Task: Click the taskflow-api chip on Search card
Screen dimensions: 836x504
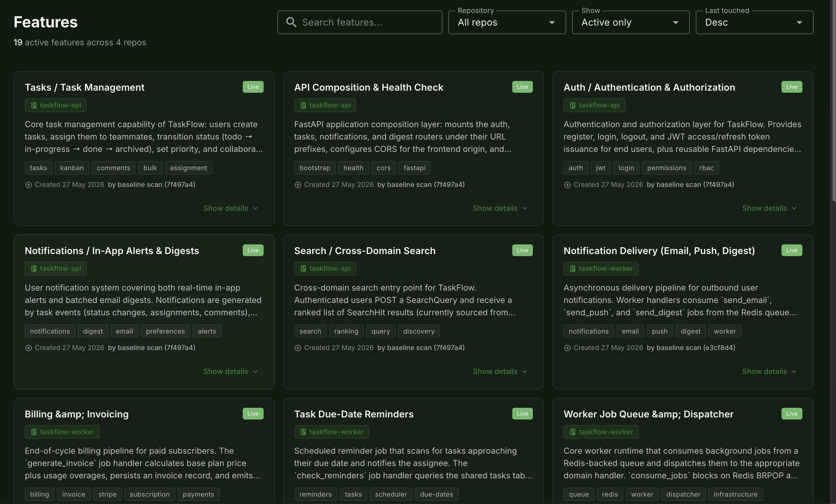Action: [325, 268]
